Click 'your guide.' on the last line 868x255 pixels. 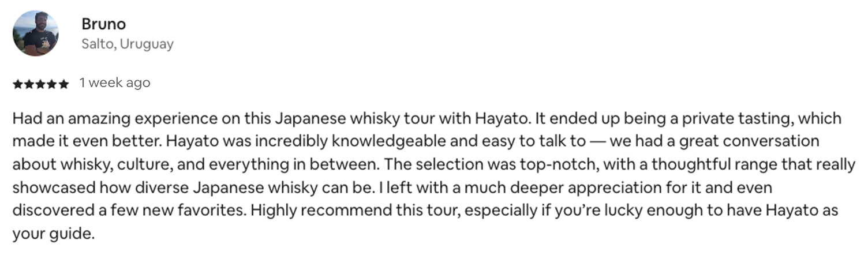pos(53,234)
